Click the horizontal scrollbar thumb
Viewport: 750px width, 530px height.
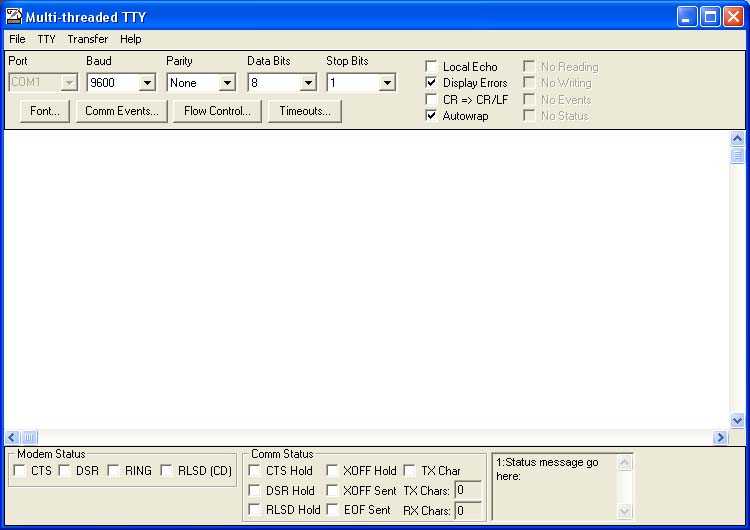tap(29, 437)
